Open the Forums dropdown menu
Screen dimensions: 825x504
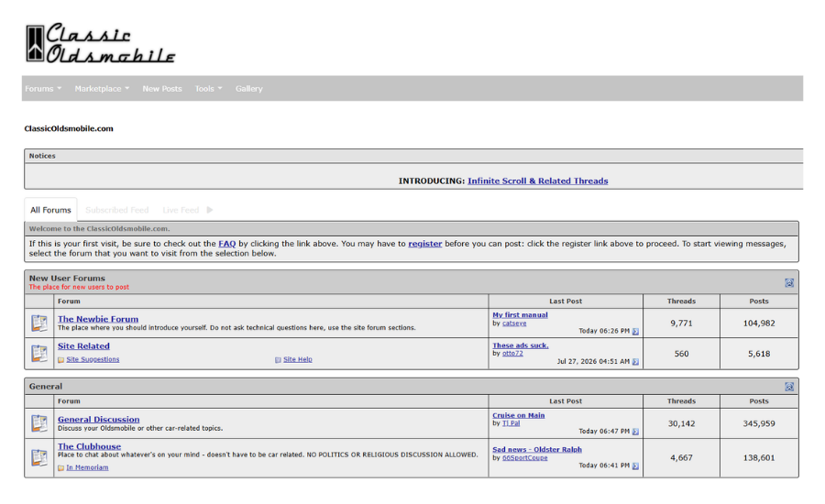pyautogui.click(x=43, y=88)
